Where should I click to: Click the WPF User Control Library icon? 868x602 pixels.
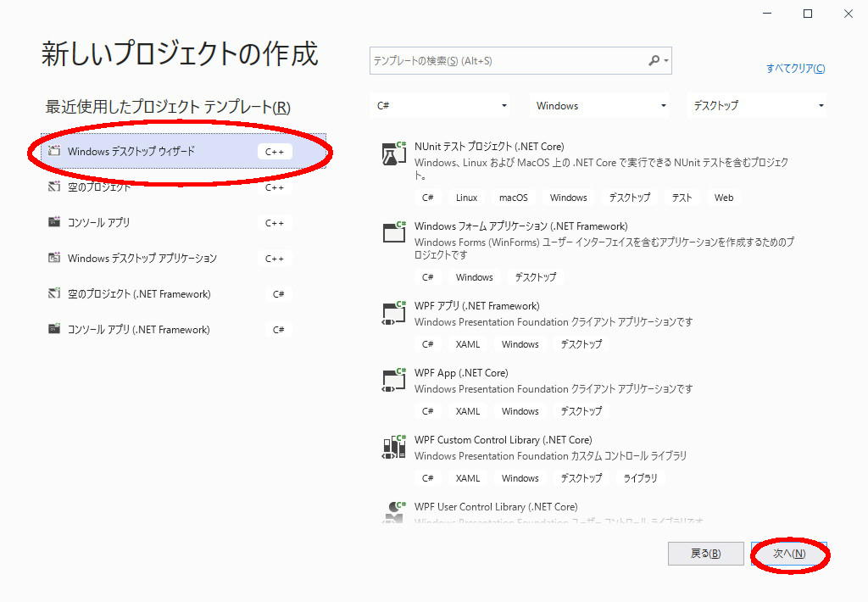(x=393, y=512)
